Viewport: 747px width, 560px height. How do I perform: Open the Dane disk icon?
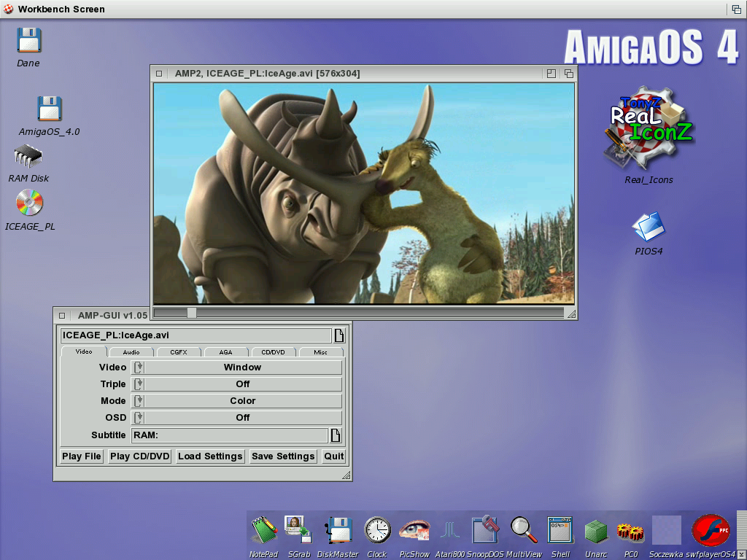(28, 41)
